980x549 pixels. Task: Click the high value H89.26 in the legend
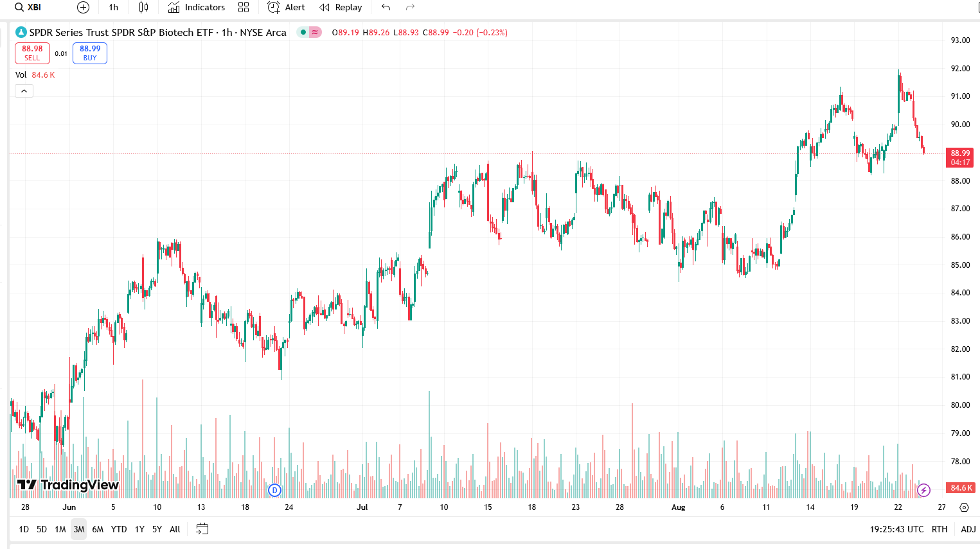pos(376,33)
